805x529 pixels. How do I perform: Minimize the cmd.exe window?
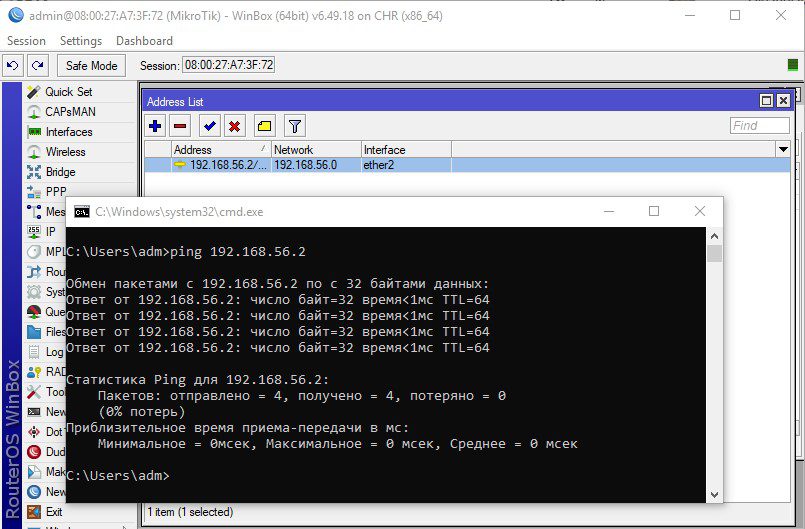pyautogui.click(x=609, y=211)
